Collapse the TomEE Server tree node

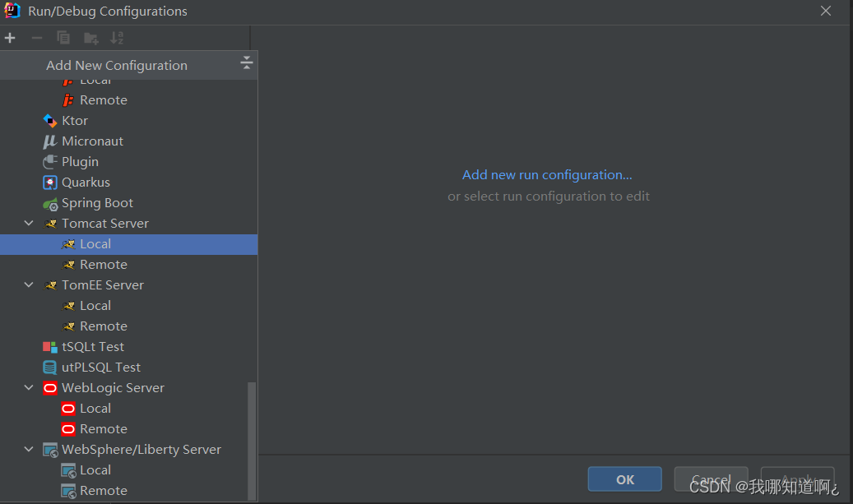click(29, 285)
